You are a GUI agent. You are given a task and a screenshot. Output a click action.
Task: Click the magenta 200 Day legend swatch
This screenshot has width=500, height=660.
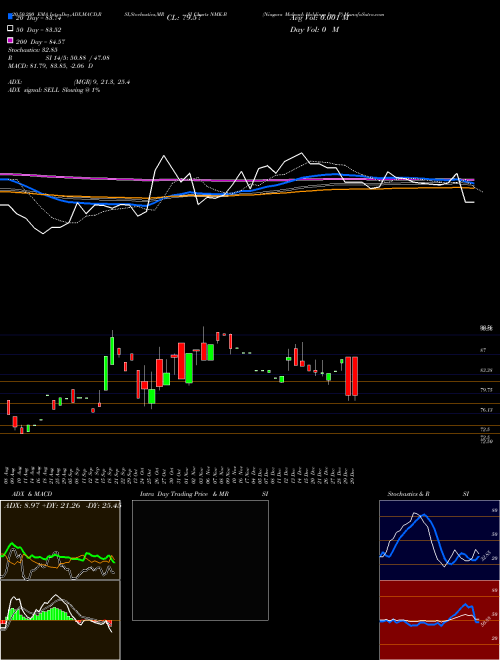10,41
